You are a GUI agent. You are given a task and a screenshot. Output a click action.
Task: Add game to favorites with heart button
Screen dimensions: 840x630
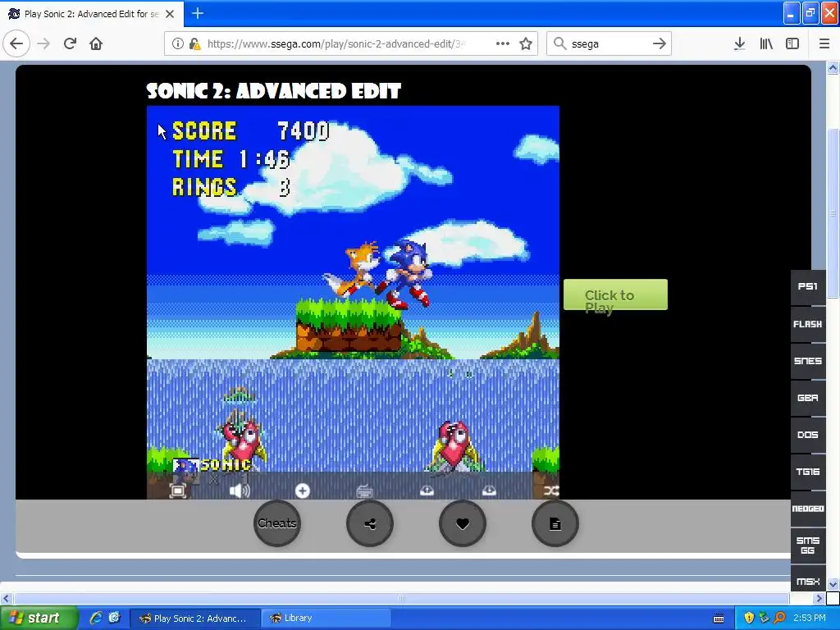(x=463, y=523)
